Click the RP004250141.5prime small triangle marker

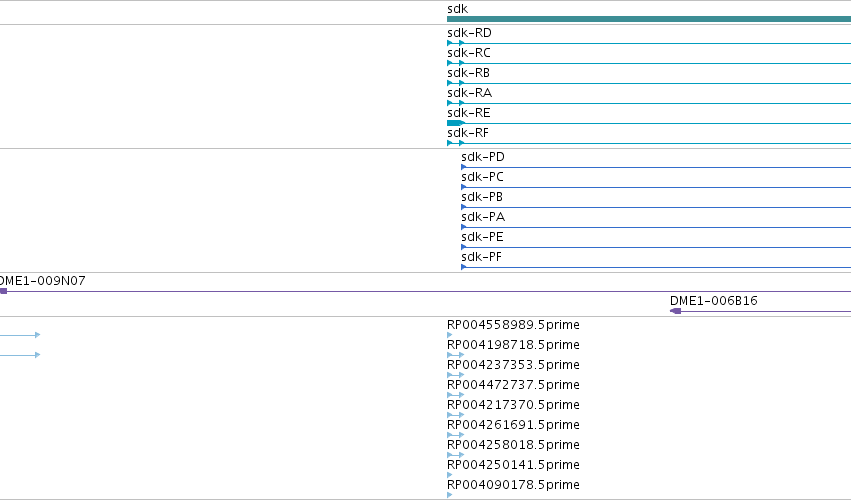[x=449, y=475]
